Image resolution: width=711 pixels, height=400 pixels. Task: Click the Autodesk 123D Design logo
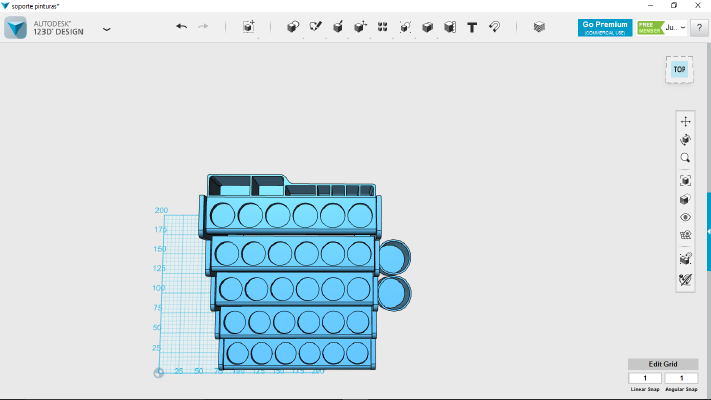click(x=16, y=28)
